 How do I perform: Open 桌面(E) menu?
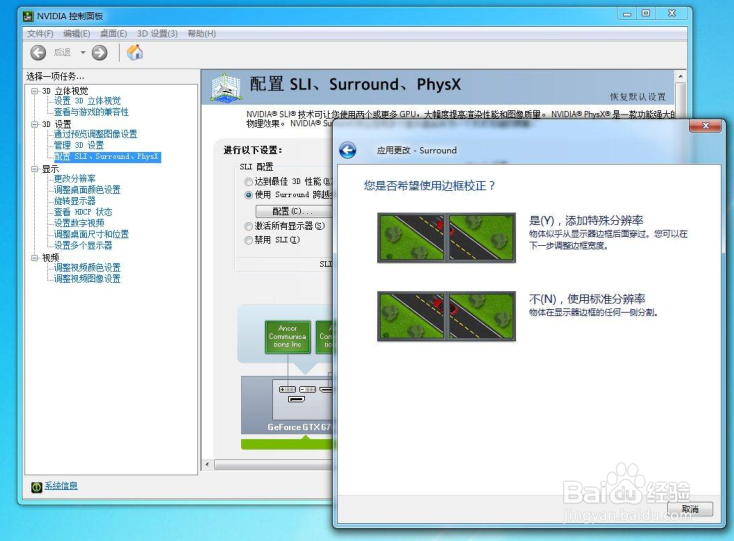coord(113,34)
